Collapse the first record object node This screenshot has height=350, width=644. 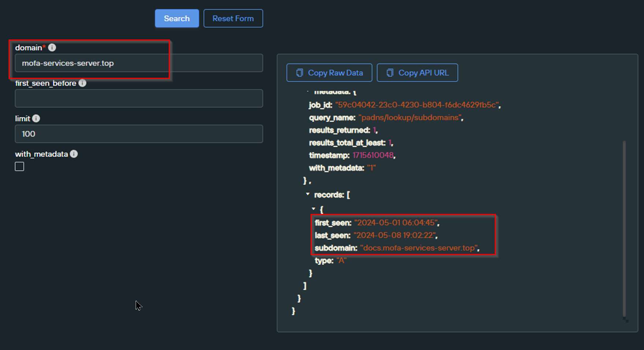click(x=313, y=209)
